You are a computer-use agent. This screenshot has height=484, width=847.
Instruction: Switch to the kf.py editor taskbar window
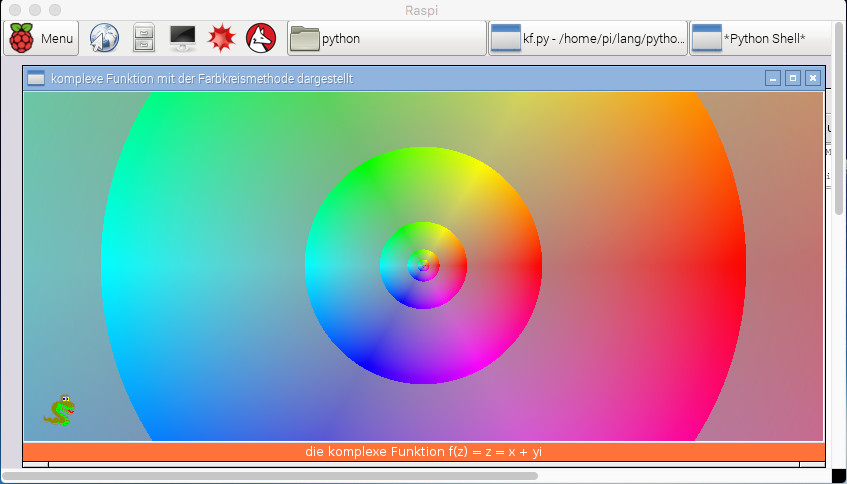587,39
